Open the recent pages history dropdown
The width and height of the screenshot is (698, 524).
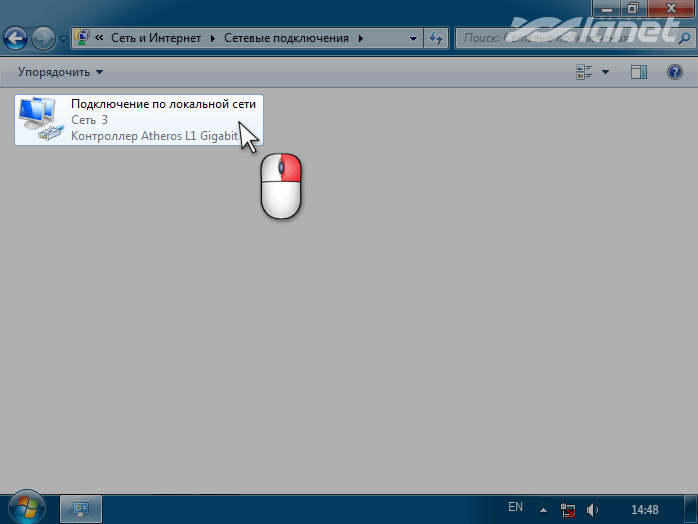coord(63,39)
